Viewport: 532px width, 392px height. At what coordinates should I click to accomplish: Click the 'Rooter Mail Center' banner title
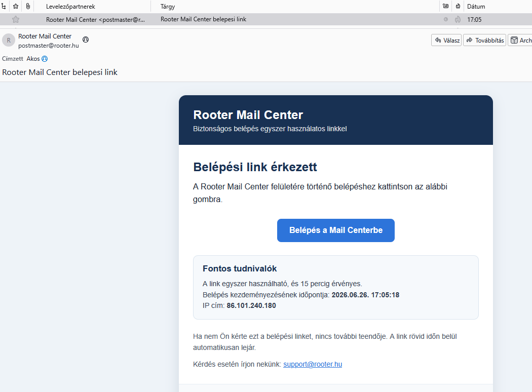[x=248, y=115]
